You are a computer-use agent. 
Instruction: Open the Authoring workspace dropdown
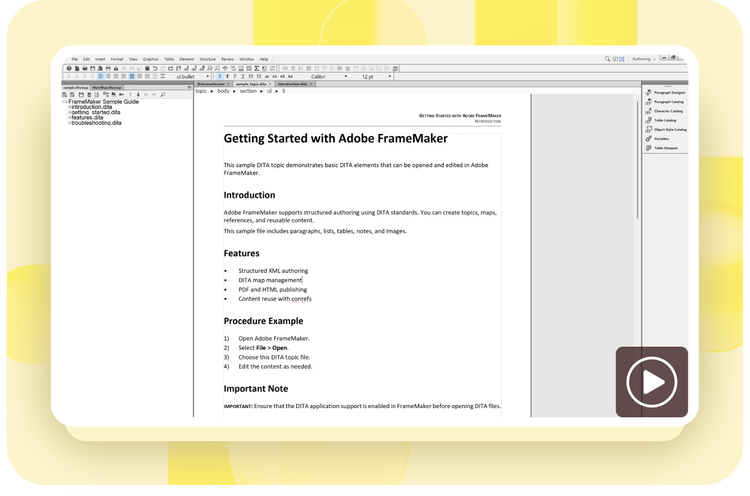(x=644, y=59)
